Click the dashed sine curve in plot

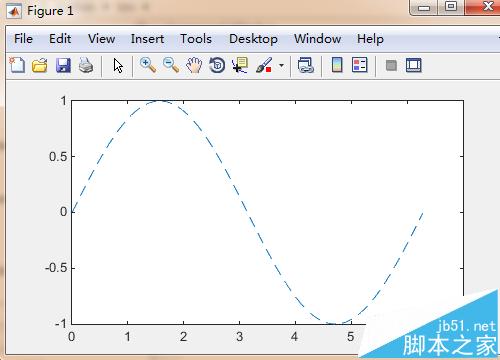247,210
